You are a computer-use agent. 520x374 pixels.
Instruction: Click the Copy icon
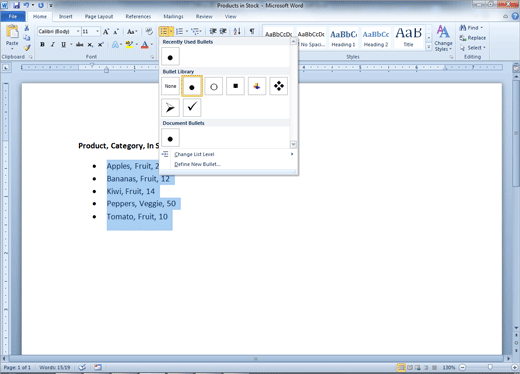pyautogui.click(x=27, y=38)
